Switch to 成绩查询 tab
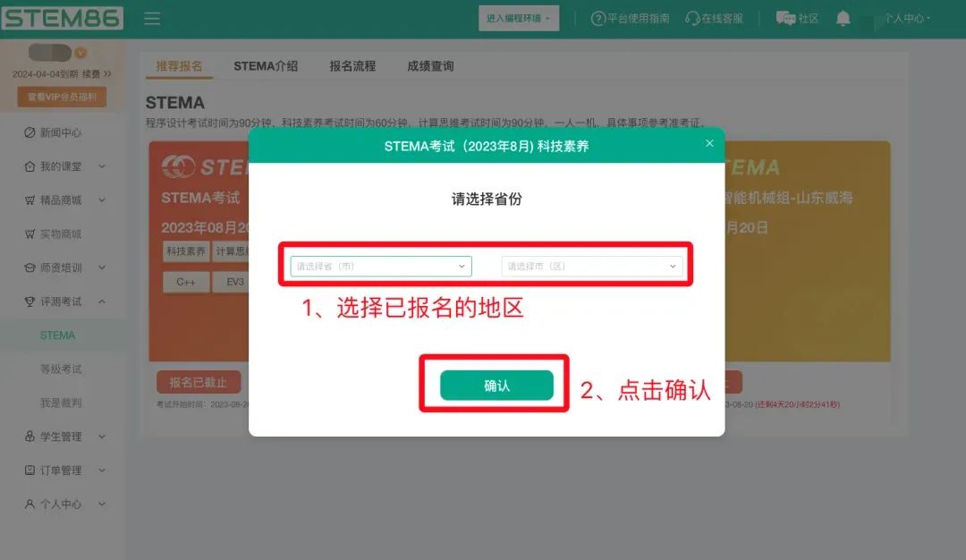The height and width of the screenshot is (560, 966). [430, 66]
